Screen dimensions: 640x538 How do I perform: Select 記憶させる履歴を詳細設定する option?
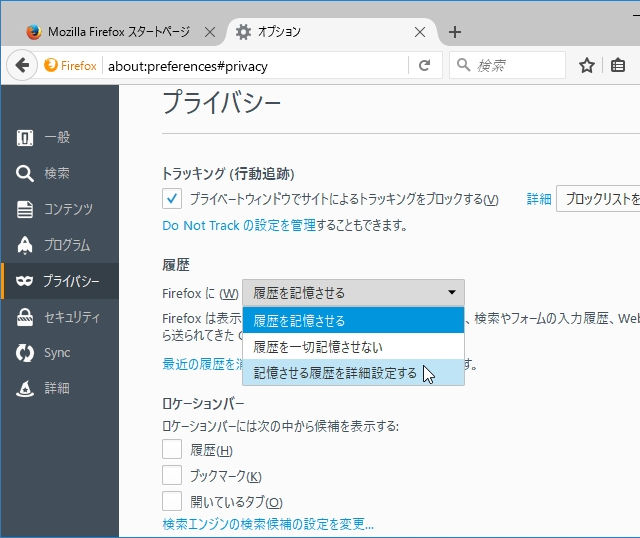tap(353, 373)
